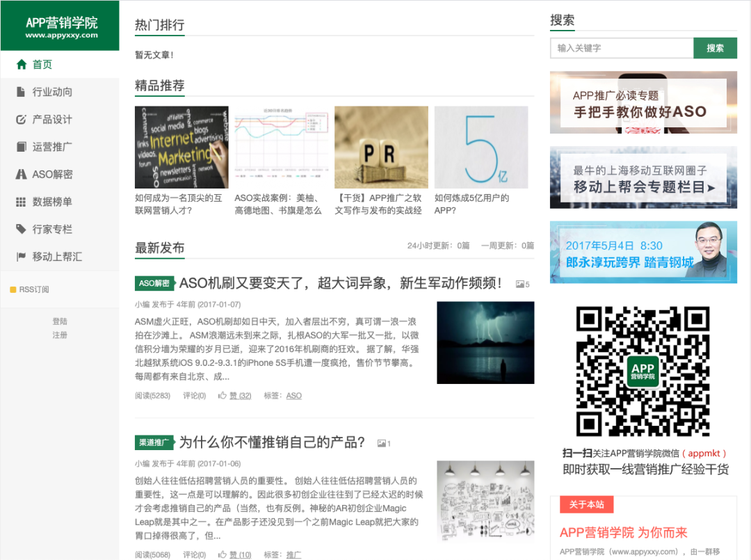Click the RSS订阅 link

pos(34,289)
